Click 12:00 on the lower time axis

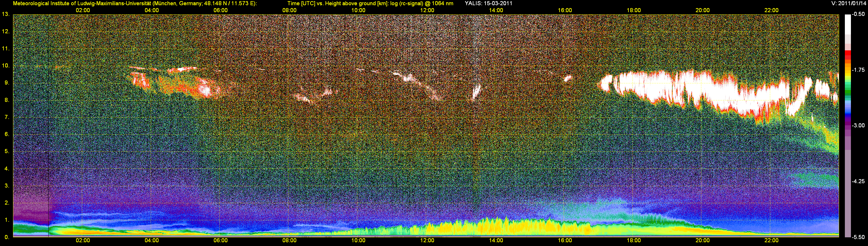click(427, 240)
